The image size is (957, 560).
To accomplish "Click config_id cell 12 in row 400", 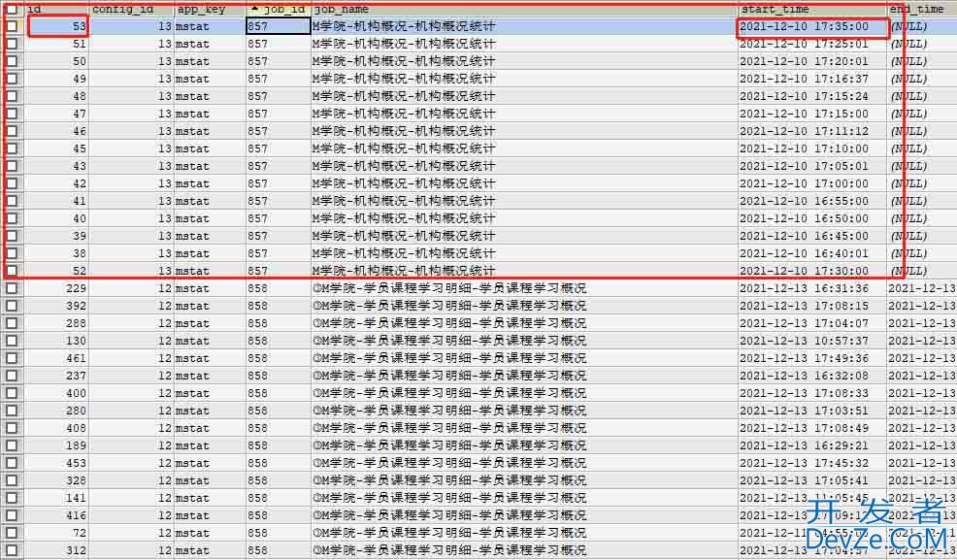I will [131, 393].
